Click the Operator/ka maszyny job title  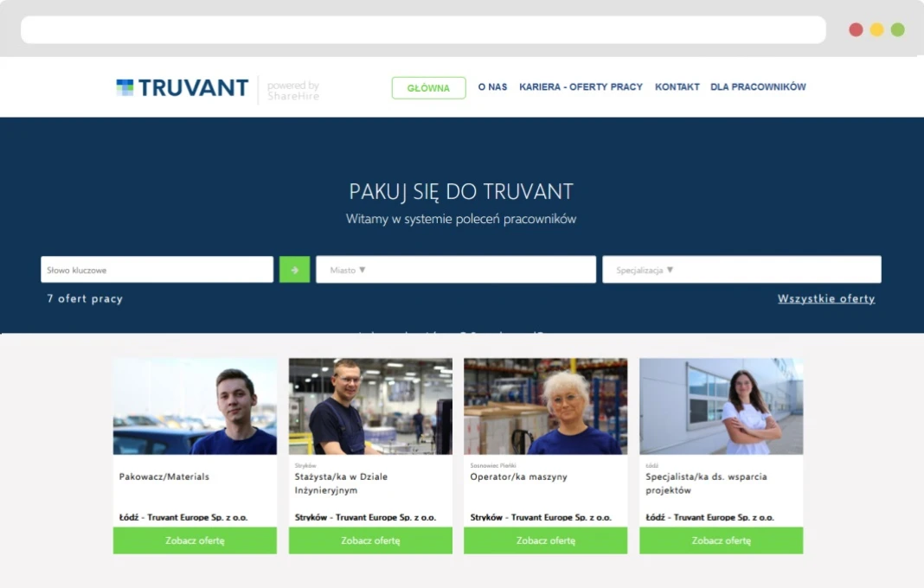coord(518,476)
